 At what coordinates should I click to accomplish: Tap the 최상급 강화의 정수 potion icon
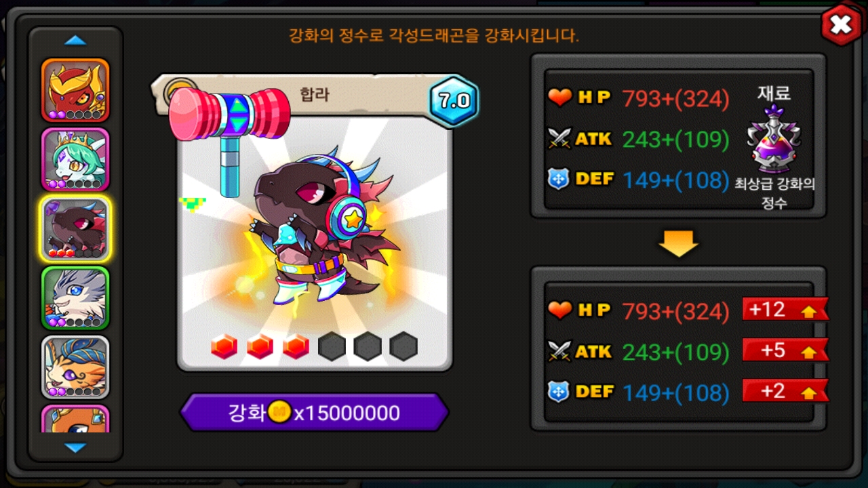774,140
